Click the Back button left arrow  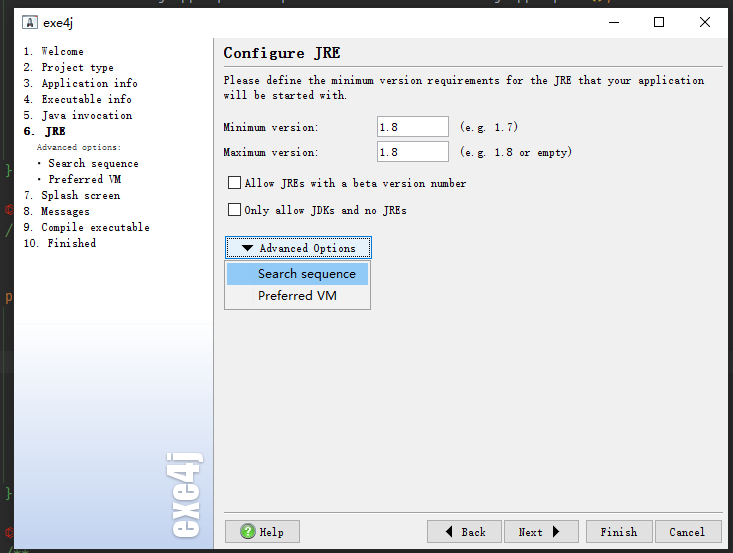[449, 532]
